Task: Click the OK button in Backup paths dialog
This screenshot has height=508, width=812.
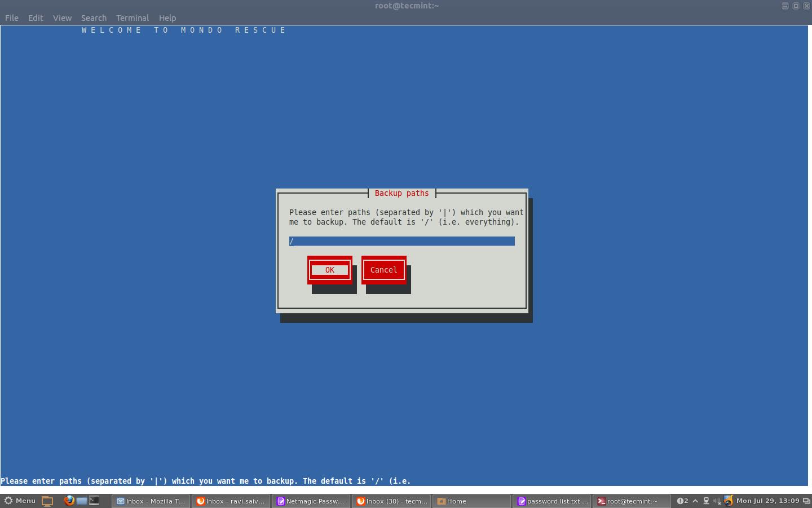Action: click(330, 270)
